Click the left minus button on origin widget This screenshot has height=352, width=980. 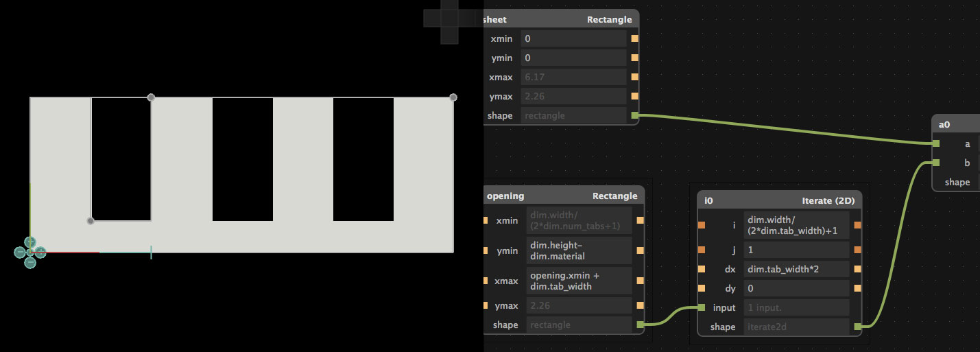pos(19,252)
